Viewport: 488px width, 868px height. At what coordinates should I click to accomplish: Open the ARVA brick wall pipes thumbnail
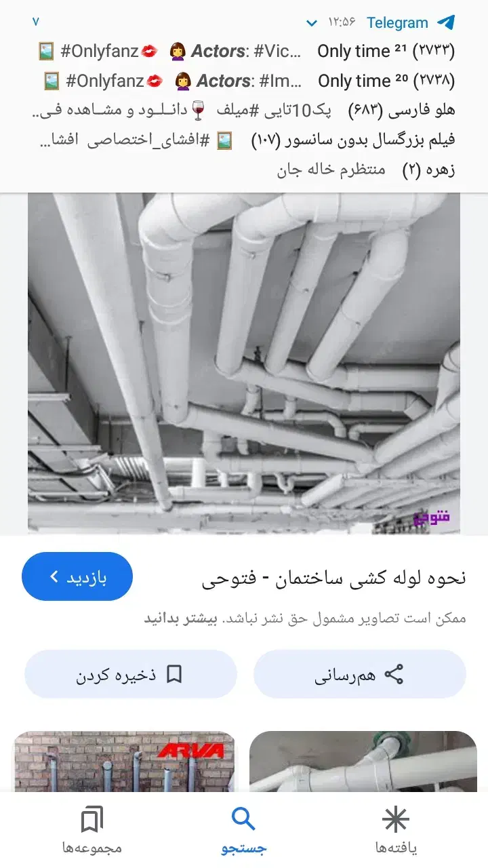click(x=125, y=762)
